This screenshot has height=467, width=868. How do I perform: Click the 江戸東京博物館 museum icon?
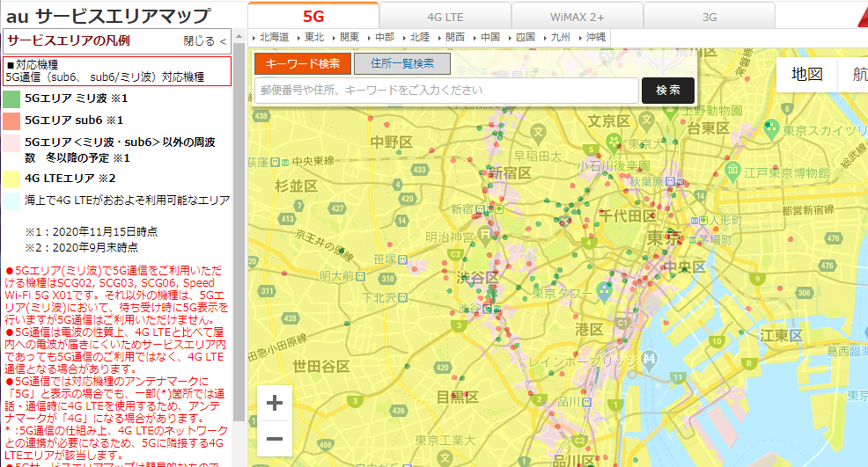732,171
